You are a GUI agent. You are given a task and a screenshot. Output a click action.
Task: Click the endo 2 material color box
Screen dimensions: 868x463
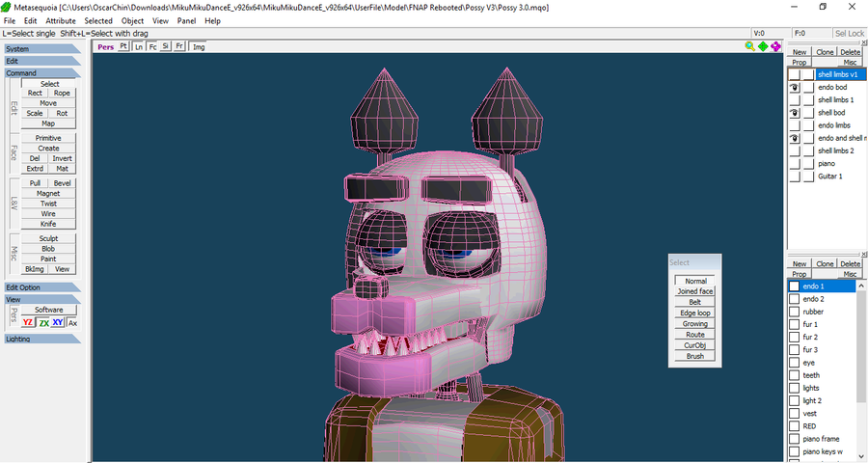[x=795, y=299]
